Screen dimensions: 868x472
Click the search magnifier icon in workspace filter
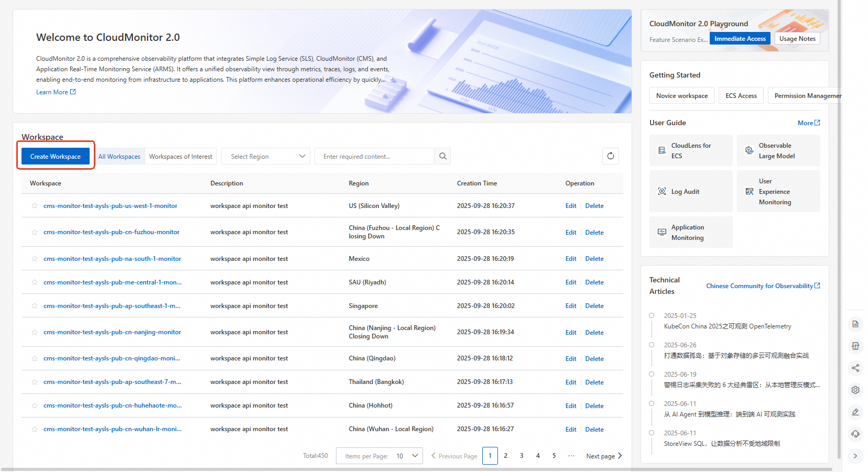(x=443, y=156)
